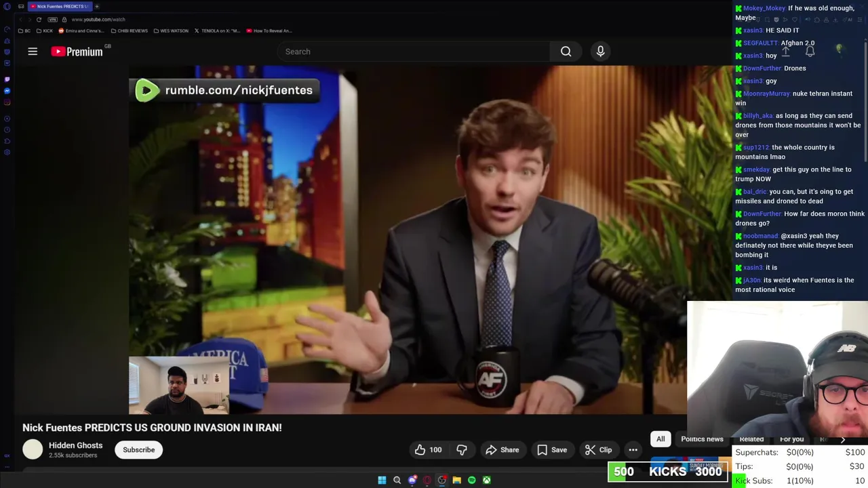
Task: Click the video title text
Action: click(152, 428)
